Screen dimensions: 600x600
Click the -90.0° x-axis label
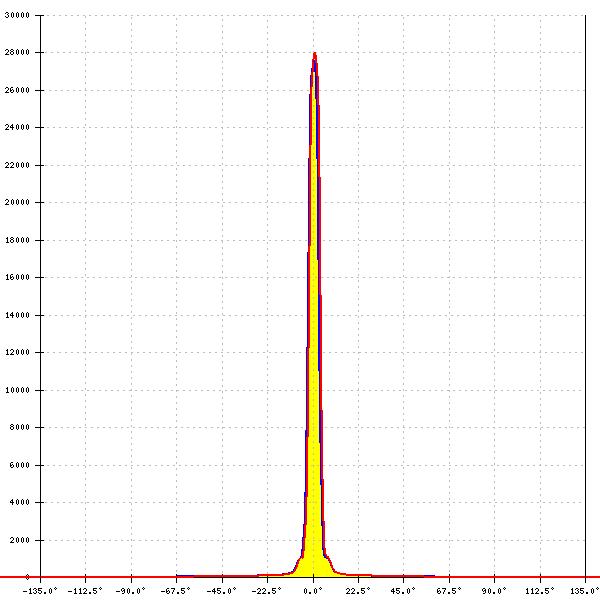[131, 591]
